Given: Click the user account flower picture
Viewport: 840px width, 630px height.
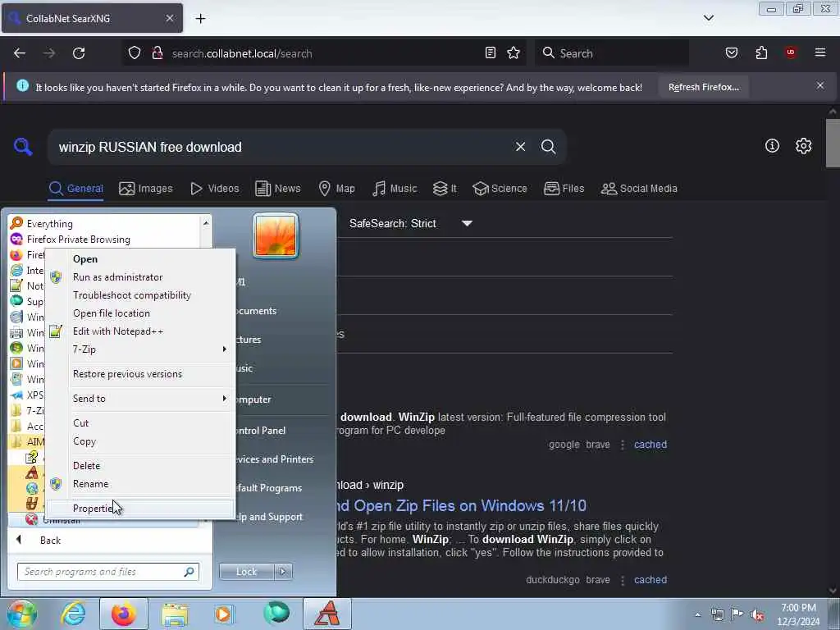Looking at the screenshot, I should click(x=276, y=235).
